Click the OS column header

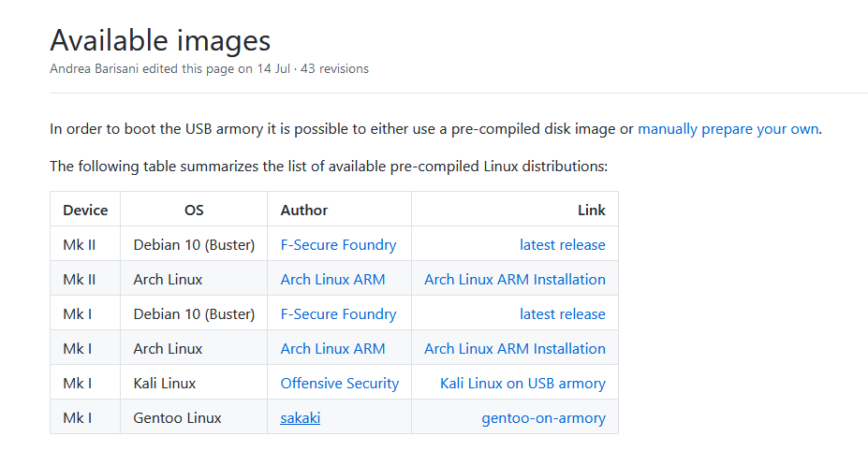(x=194, y=211)
